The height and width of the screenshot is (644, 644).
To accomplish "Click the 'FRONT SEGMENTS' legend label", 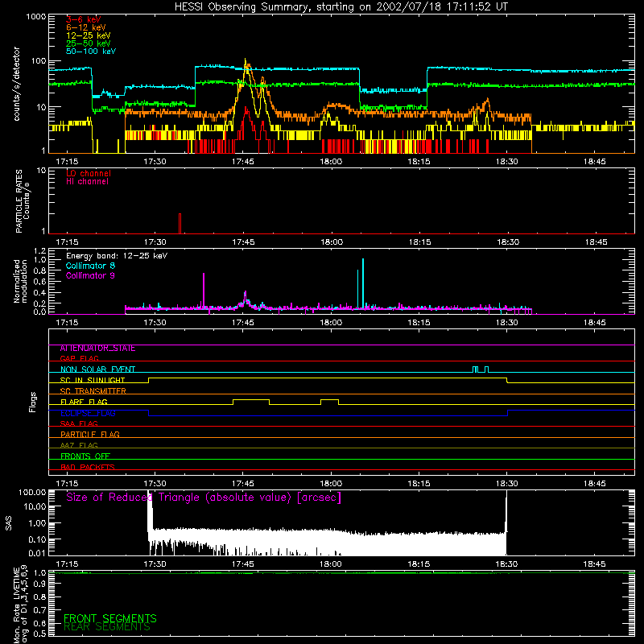I will coord(110,618).
